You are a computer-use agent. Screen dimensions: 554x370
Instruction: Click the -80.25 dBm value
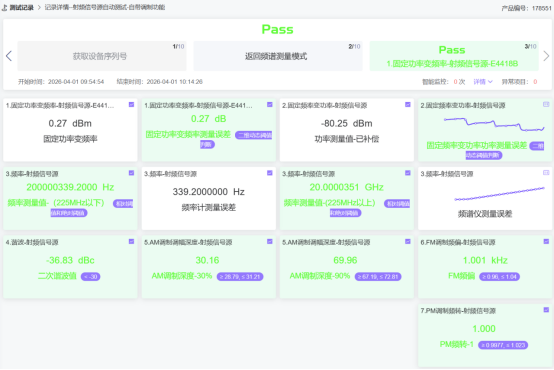point(346,123)
